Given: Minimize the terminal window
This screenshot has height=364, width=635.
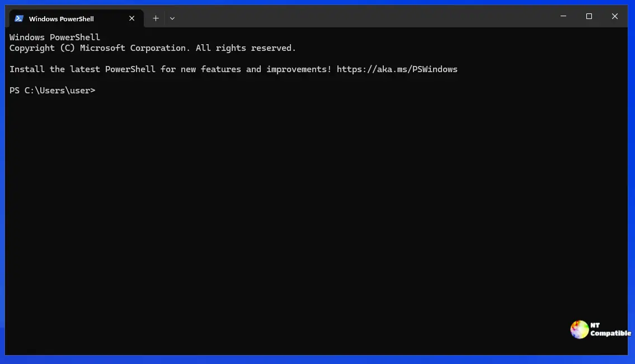Looking at the screenshot, I should click(x=563, y=17).
